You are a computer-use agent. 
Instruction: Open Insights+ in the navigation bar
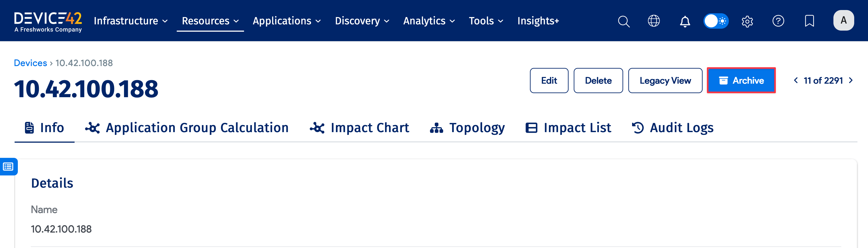[538, 21]
